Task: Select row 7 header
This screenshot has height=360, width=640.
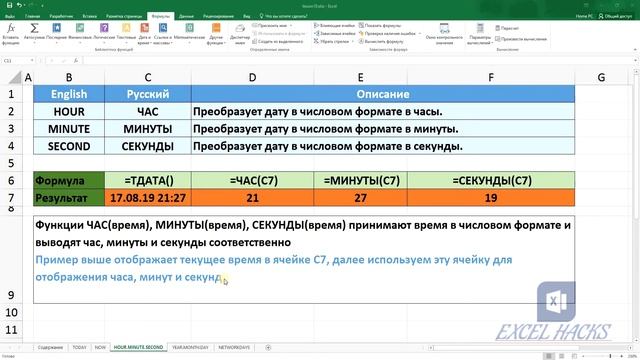Action: point(11,198)
